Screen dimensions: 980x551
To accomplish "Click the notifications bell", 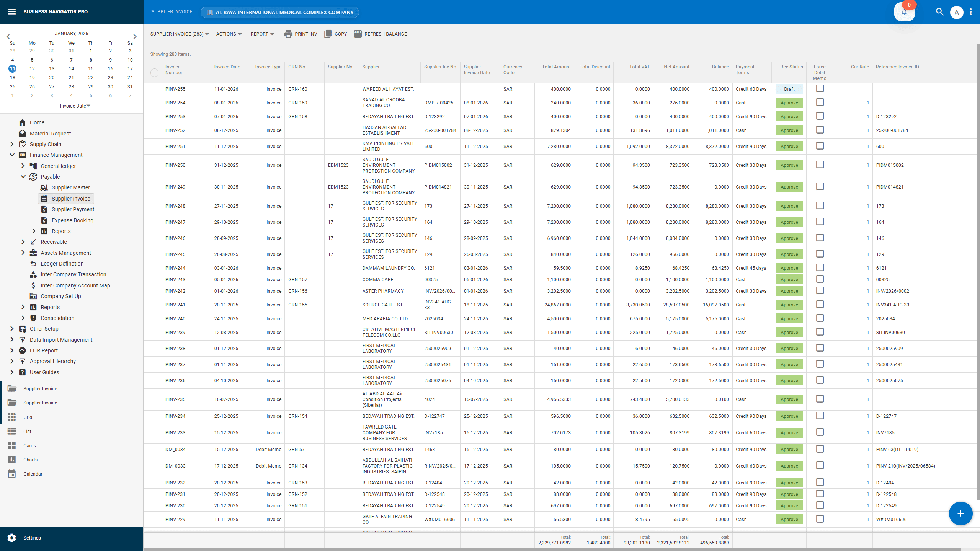I will pos(904,12).
